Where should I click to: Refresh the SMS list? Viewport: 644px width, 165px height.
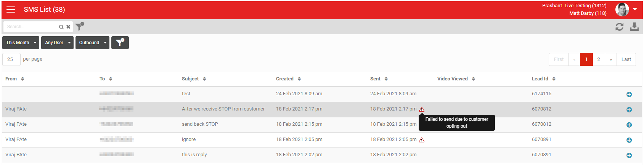pos(620,27)
